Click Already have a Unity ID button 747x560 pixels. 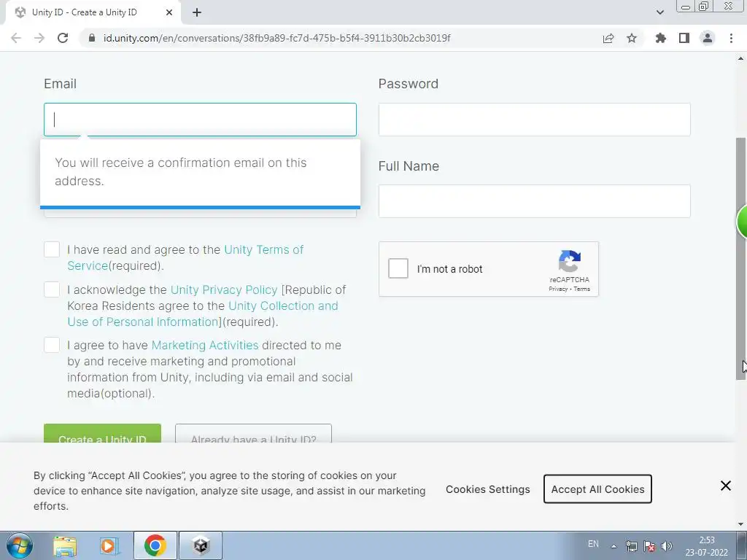tap(253, 433)
